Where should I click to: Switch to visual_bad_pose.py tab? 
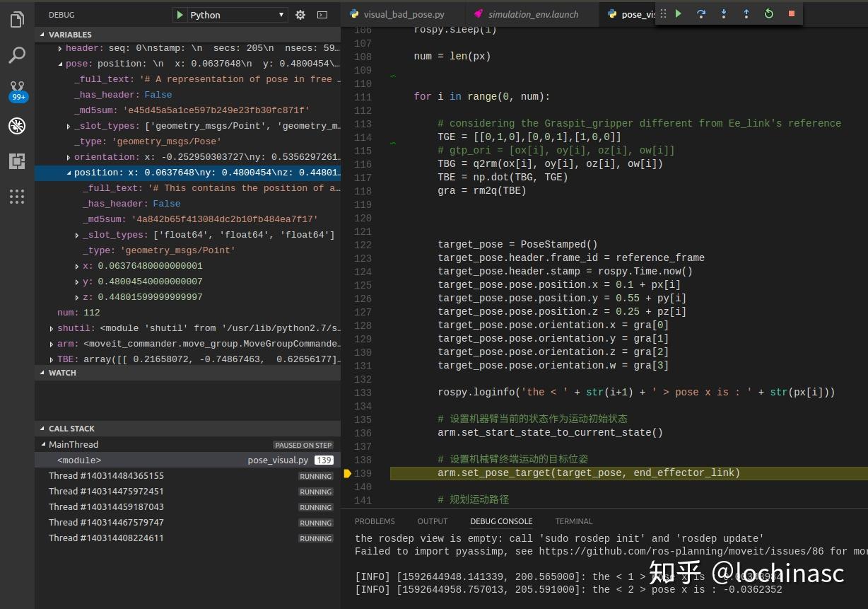pos(404,14)
